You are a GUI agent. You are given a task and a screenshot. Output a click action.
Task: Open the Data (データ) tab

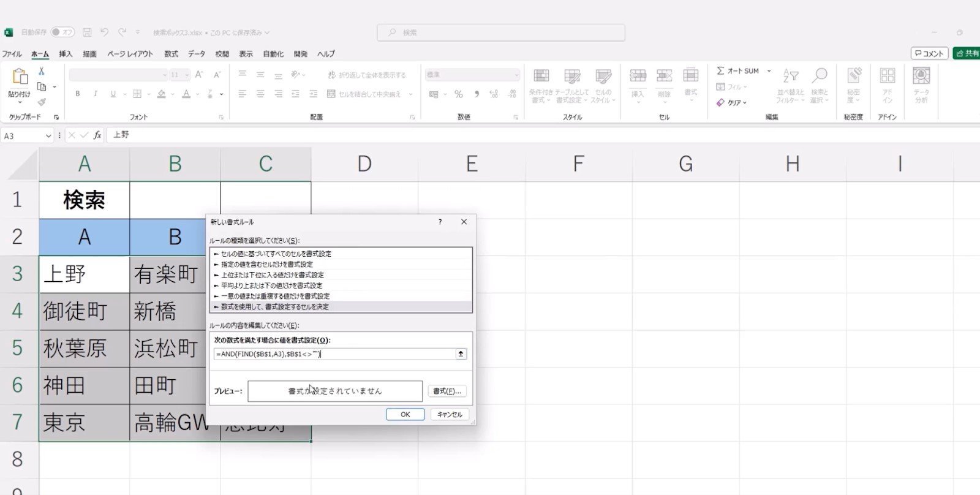tap(197, 54)
